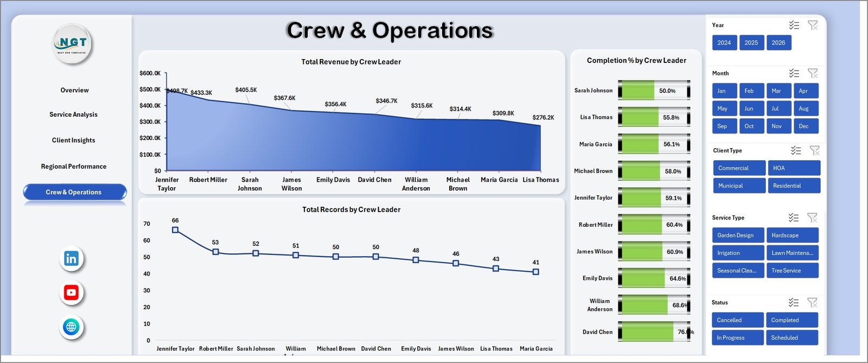Enable multi-select on Month slicer

click(x=794, y=73)
